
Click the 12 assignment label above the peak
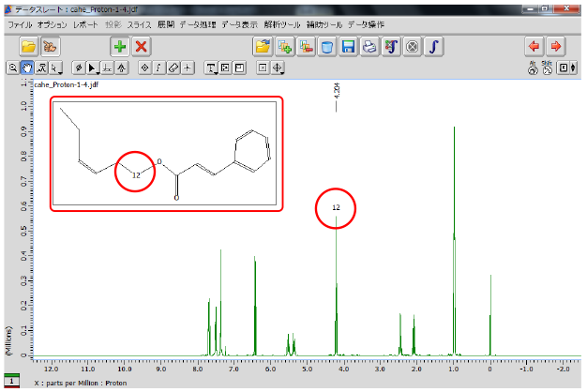pos(336,207)
